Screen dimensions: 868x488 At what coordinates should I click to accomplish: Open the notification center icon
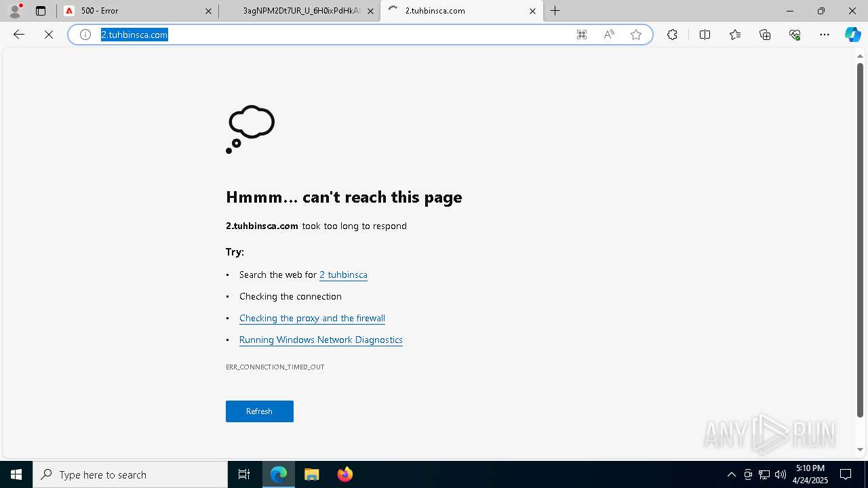(846, 474)
